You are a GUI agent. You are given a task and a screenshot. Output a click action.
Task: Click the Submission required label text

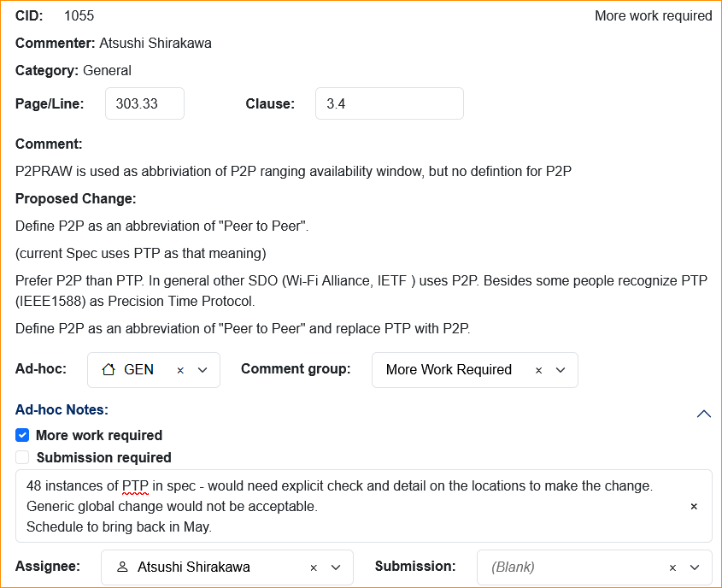pyautogui.click(x=103, y=457)
